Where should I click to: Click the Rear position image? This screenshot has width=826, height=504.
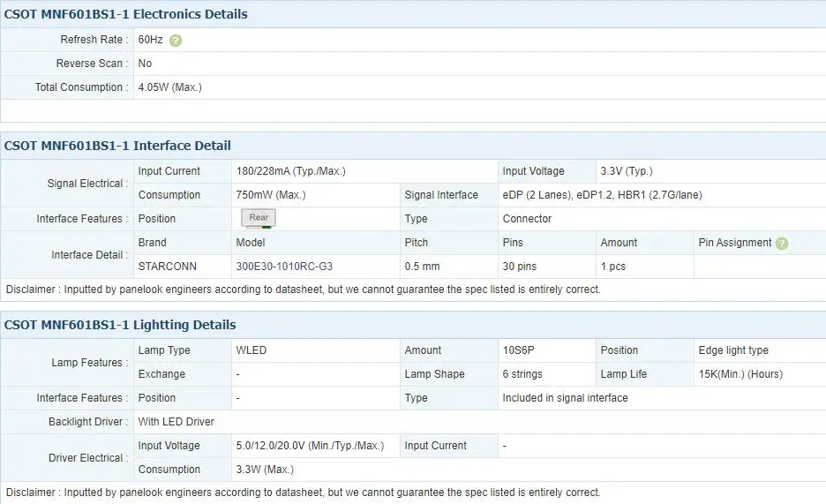point(259,218)
